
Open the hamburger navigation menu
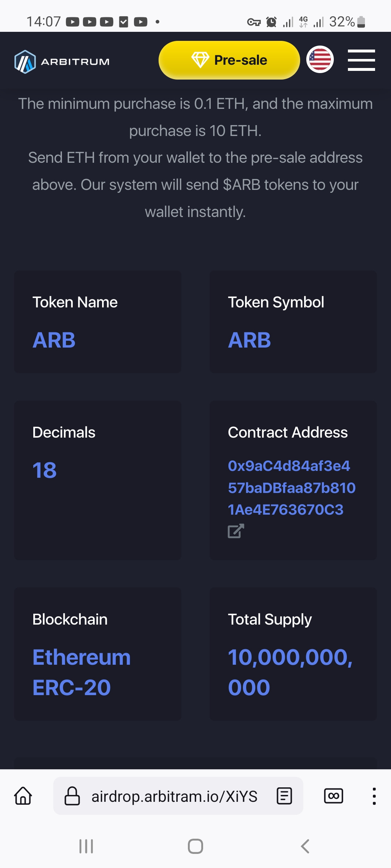click(x=361, y=60)
